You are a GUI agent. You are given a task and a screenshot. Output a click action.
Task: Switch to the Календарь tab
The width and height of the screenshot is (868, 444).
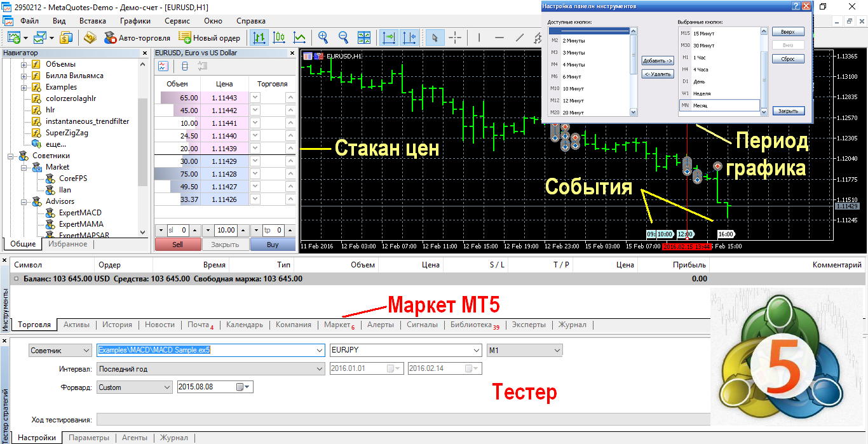[x=244, y=325]
